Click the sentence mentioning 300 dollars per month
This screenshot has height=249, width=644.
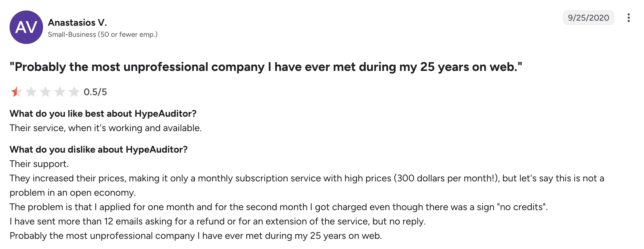[307, 185]
